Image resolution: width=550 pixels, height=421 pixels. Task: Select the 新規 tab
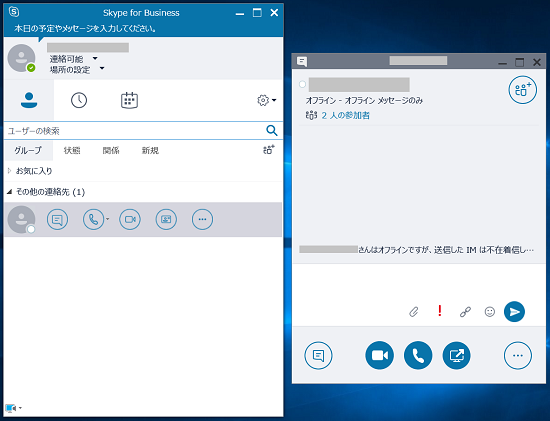click(150, 150)
